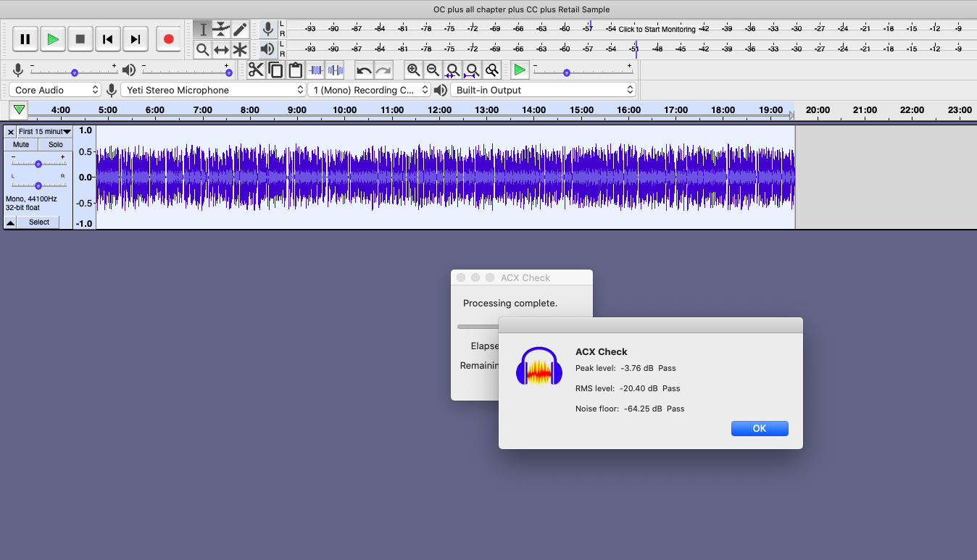Open the Core Audio host dropdown
The image size is (977, 560).
(x=55, y=90)
